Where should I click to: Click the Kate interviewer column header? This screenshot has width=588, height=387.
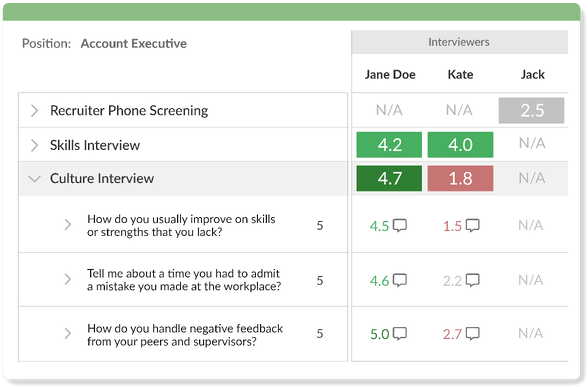[x=460, y=74]
